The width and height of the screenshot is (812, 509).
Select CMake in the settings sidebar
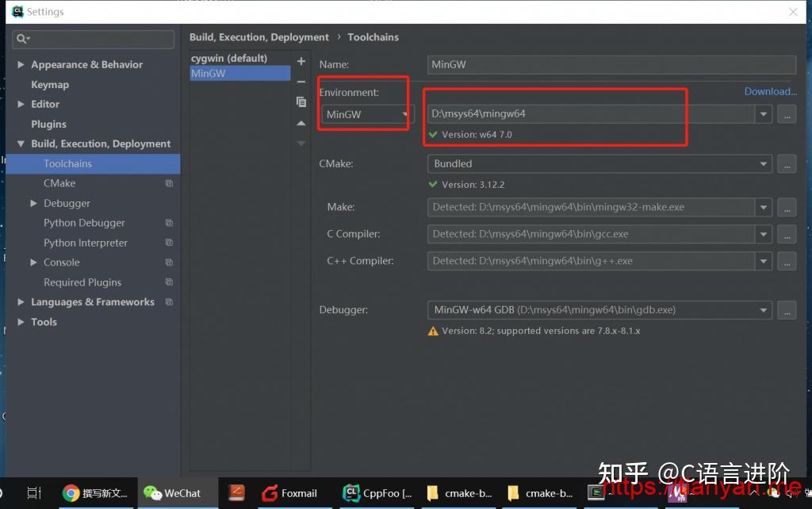(59, 183)
